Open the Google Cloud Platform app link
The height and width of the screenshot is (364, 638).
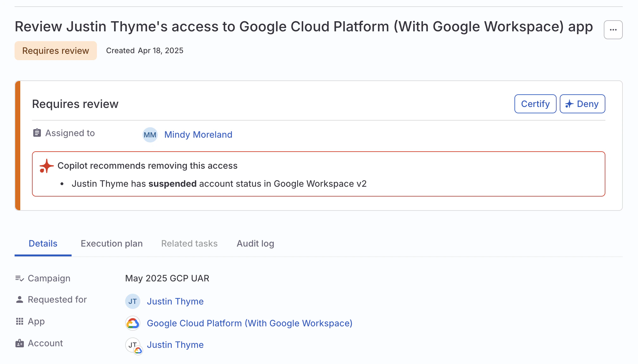[x=250, y=323]
